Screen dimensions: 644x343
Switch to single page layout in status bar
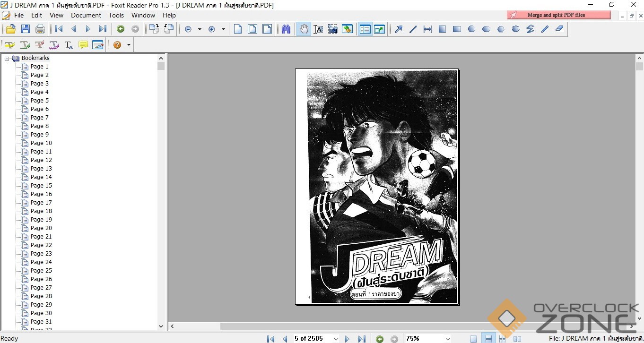473,339
